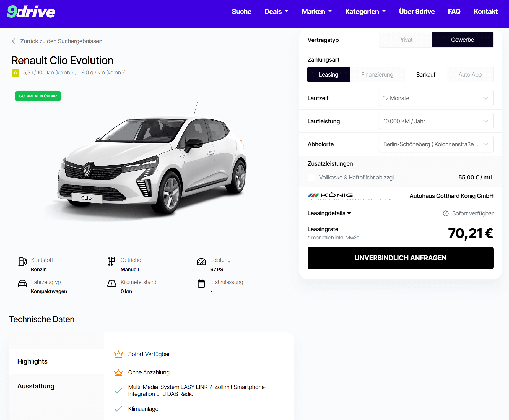Click the crown icon next to Ohne Anzahlung
Viewport: 509px width, 420px height.
tap(118, 372)
